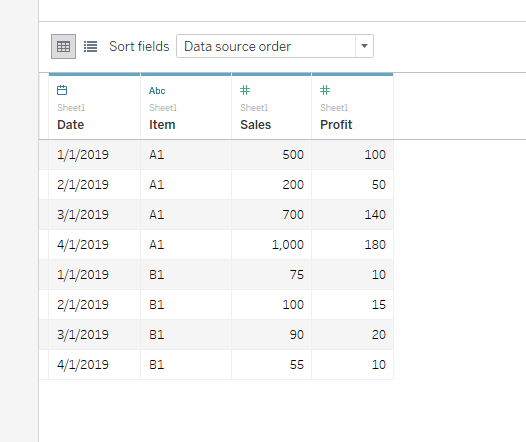This screenshot has height=442, width=526.
Task: Change the Date column calendar type icon
Action: point(62,90)
